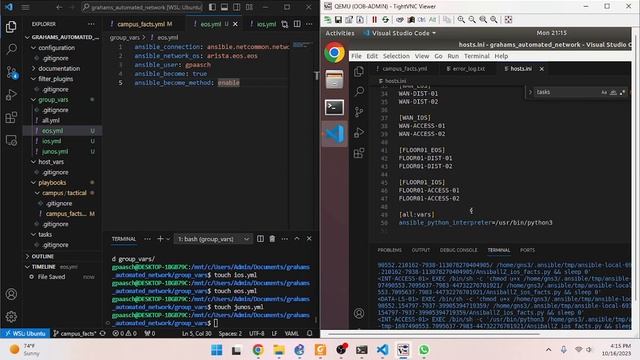Click WSL: Ubuntu remote indicator
640x360 pixels.
(x=25, y=333)
